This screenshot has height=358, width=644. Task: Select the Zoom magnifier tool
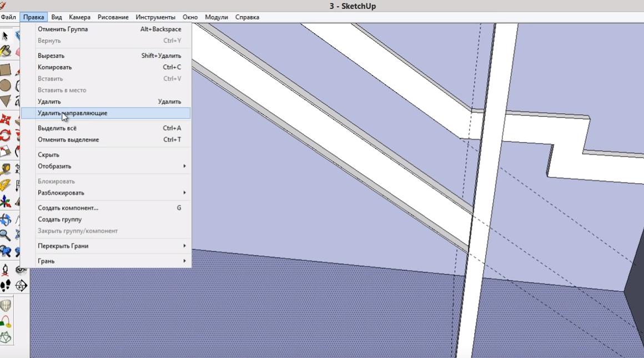point(6,235)
